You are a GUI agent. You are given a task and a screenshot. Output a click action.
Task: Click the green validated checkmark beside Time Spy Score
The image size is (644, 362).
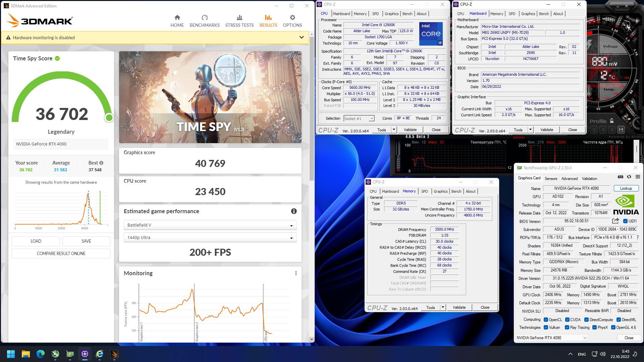57,58
